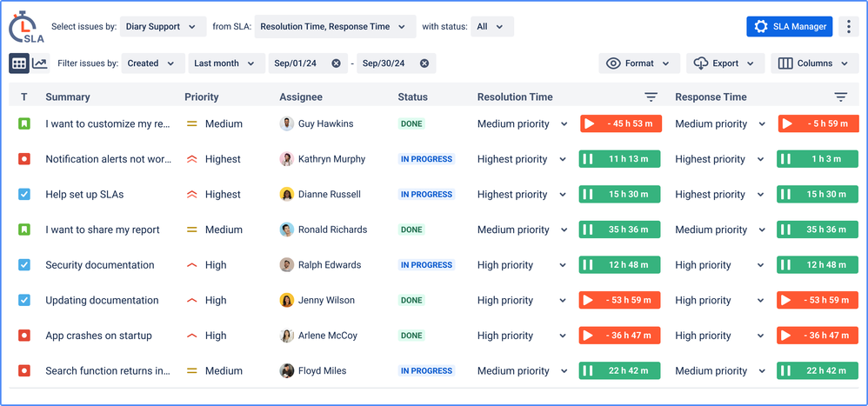
Task: Open the vertical three-dot menu
Action: pyautogui.click(x=849, y=27)
